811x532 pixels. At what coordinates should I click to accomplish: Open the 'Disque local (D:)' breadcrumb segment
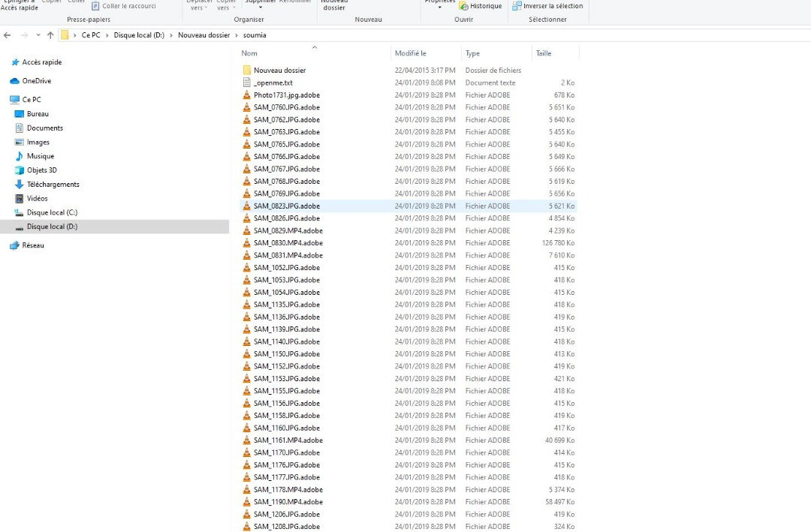pyautogui.click(x=139, y=35)
